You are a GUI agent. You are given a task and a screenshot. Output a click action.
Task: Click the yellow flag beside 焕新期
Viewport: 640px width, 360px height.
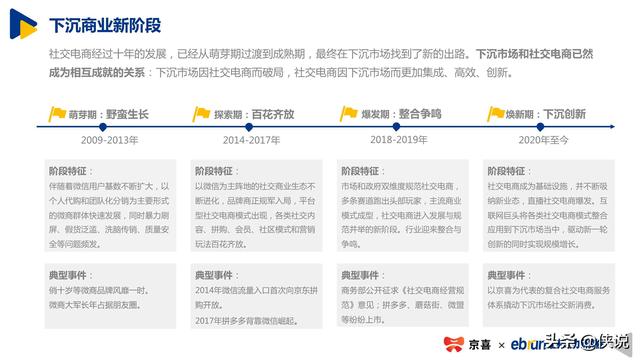(x=496, y=113)
